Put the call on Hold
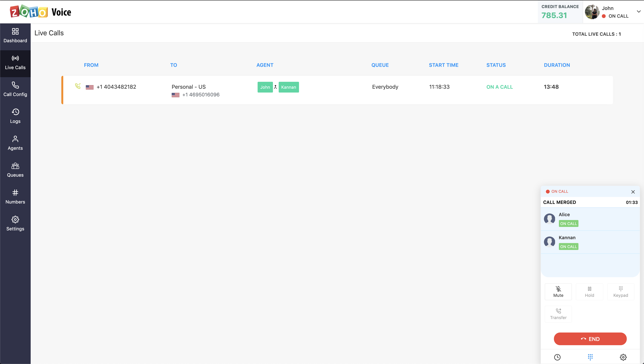 tap(589, 292)
